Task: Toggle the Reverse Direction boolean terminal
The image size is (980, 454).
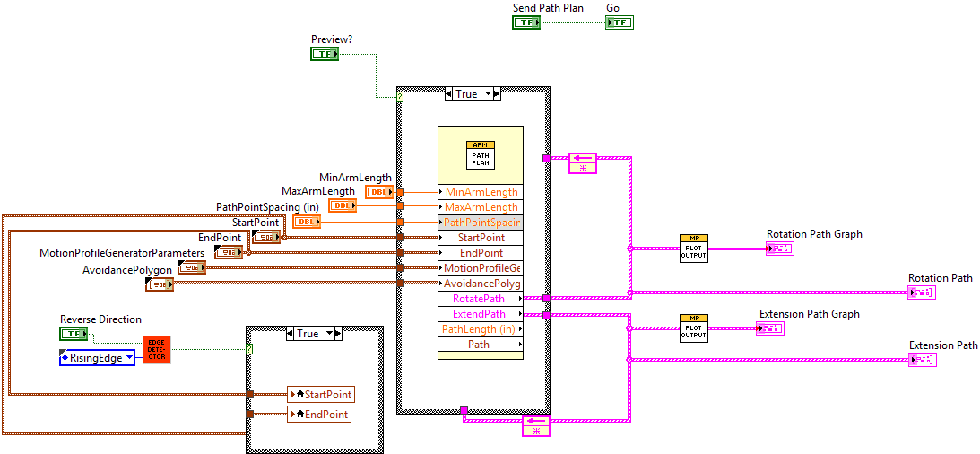Action: [74, 334]
